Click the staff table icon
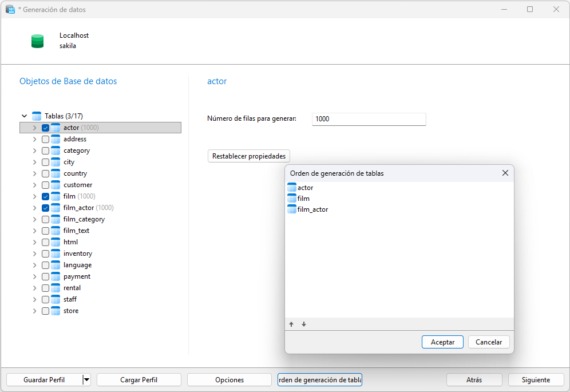The width and height of the screenshot is (570, 392). coord(56,299)
